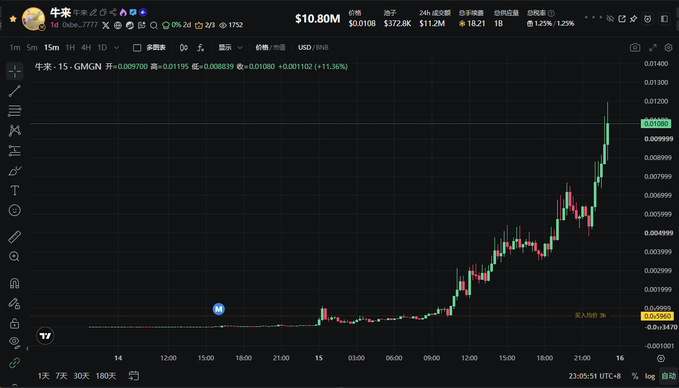Image resolution: width=679 pixels, height=388 pixels.
Task: Take a chart snapshot with camera icon
Action: pos(635,47)
